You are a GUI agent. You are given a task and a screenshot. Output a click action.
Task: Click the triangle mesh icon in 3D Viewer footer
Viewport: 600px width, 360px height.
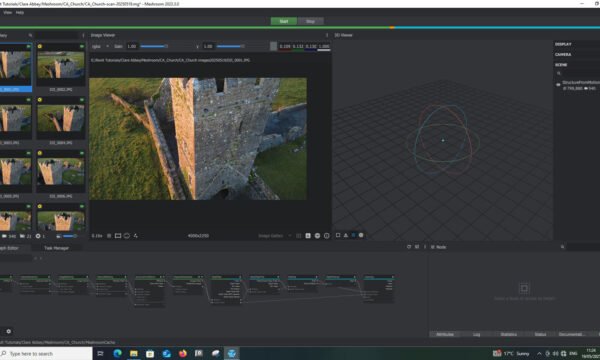coord(346,235)
